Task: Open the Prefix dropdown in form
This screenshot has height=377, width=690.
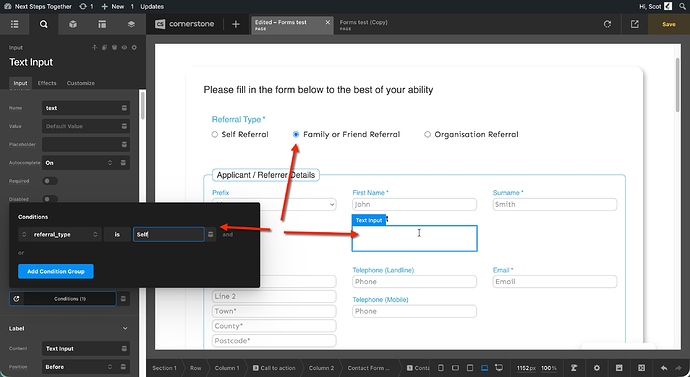Action: pos(274,204)
